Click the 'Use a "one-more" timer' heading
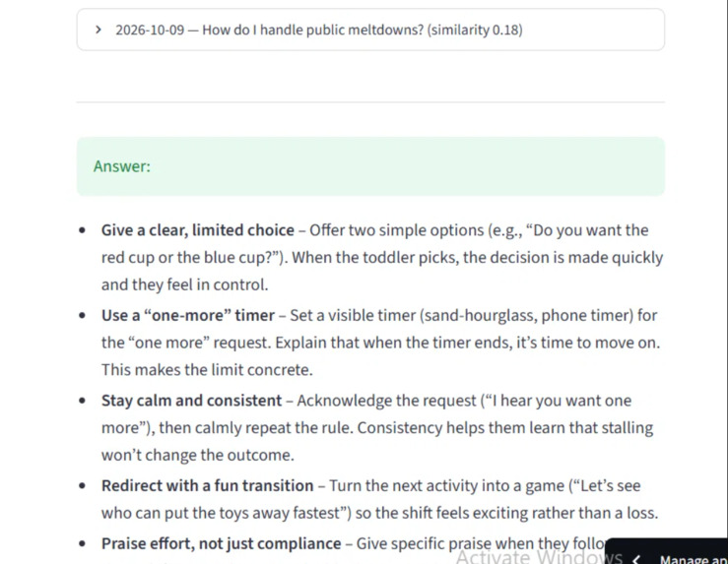Screen dimensions: 728x564 tap(188, 315)
